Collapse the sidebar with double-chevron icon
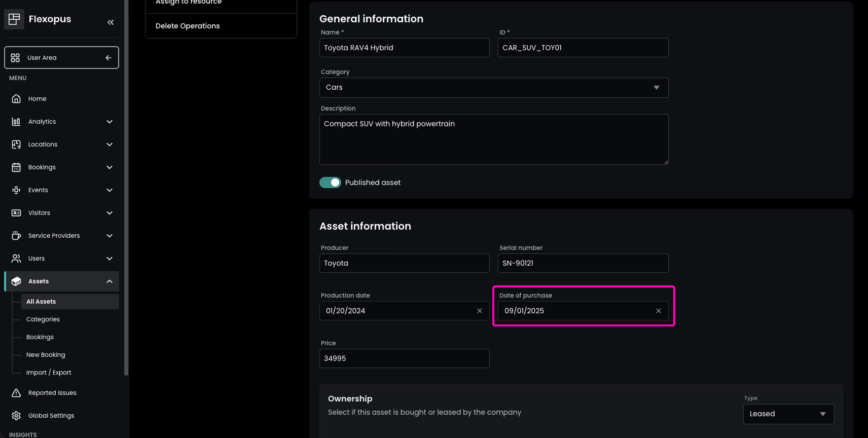This screenshot has width=868, height=438. pyautogui.click(x=111, y=22)
